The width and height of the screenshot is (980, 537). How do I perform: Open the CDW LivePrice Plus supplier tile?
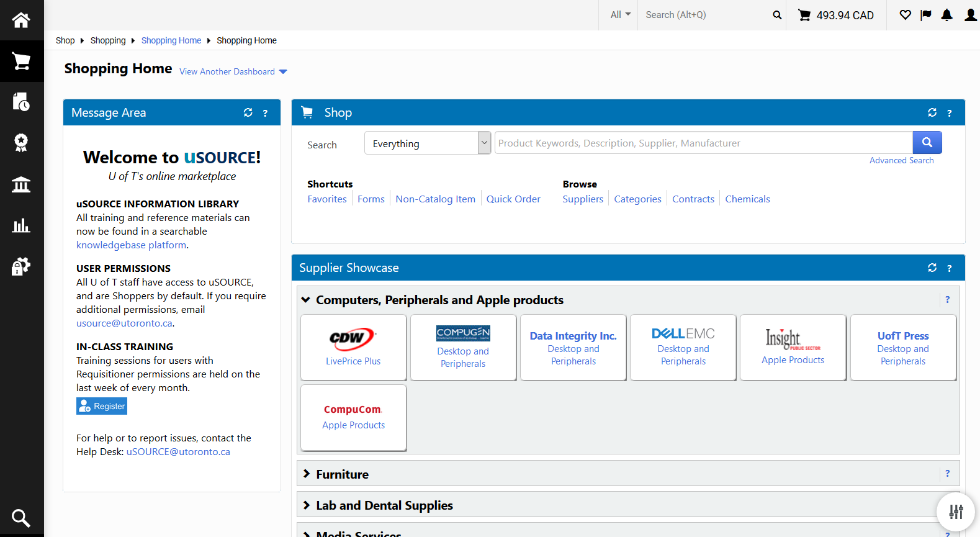353,347
